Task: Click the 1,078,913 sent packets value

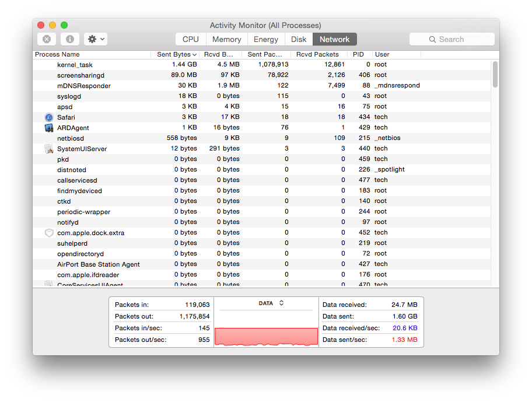Action: pos(273,64)
